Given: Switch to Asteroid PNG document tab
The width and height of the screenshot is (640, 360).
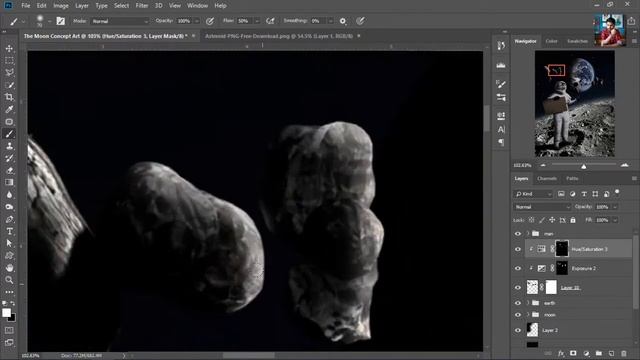Looking at the screenshot, I should (279, 36).
